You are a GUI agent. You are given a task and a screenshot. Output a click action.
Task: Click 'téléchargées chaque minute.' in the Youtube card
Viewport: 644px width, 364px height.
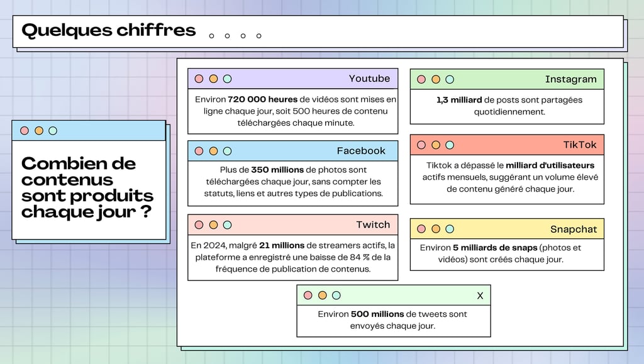[296, 123]
